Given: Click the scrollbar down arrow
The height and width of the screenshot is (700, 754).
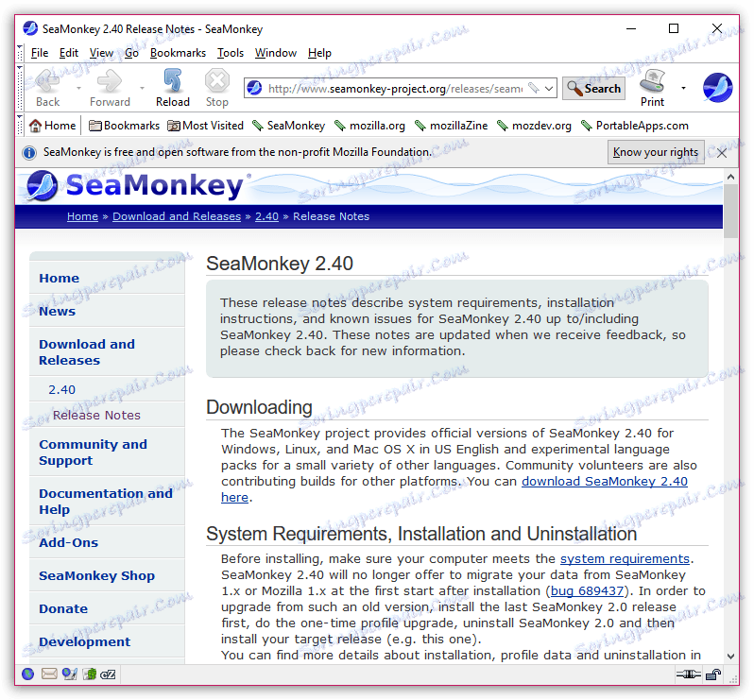Looking at the screenshot, I should tap(730, 656).
